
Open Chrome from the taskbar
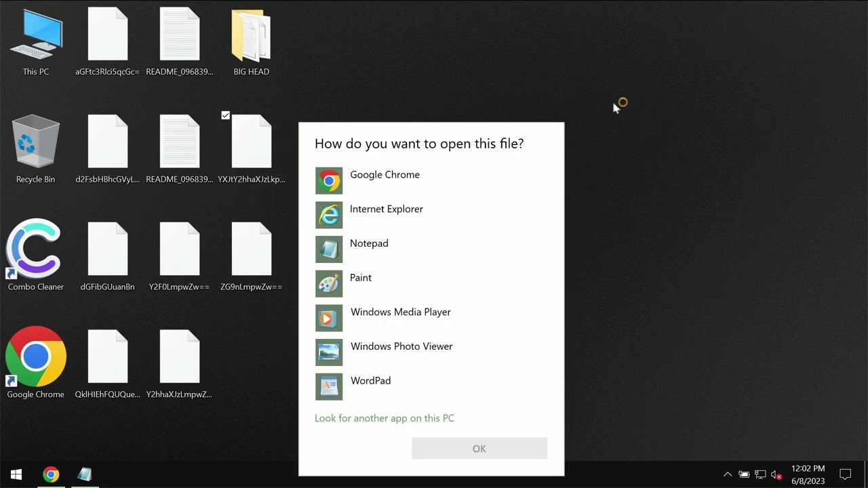(x=51, y=474)
